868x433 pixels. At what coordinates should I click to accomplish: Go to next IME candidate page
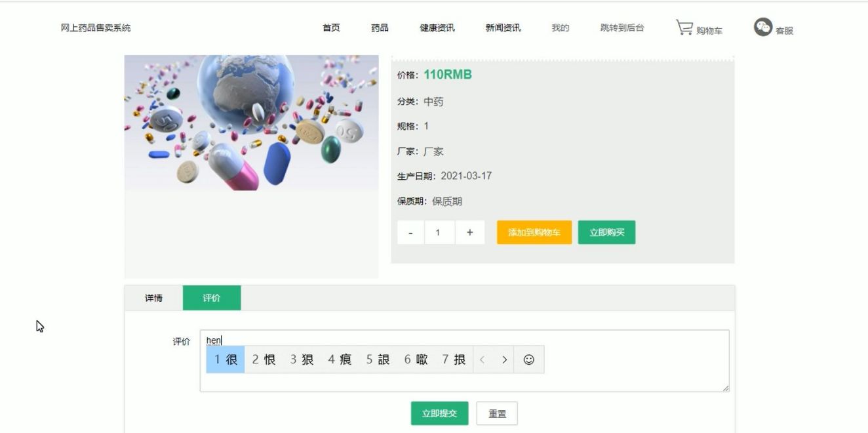(504, 360)
